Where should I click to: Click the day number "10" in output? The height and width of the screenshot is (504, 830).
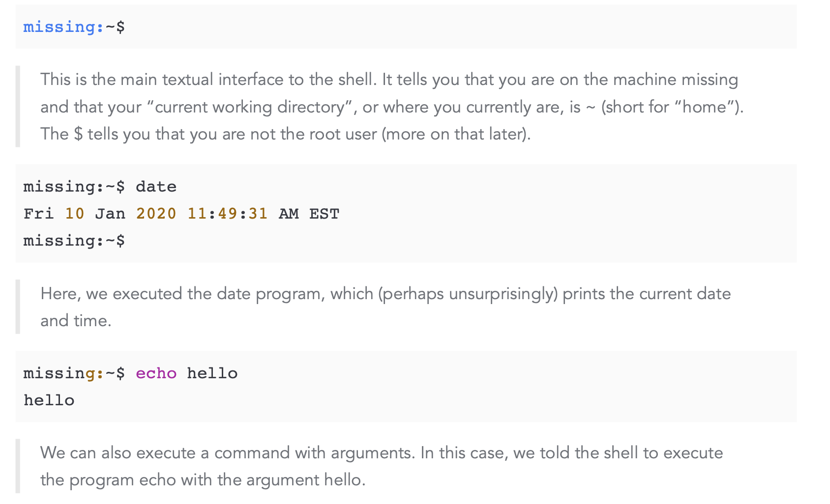tap(74, 214)
